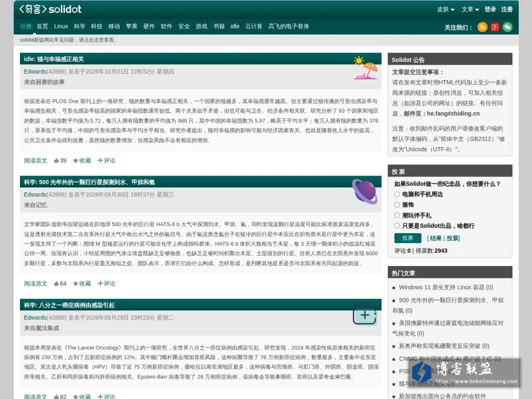Click the 注册 register link
The image size is (532, 399).
coord(507,9)
